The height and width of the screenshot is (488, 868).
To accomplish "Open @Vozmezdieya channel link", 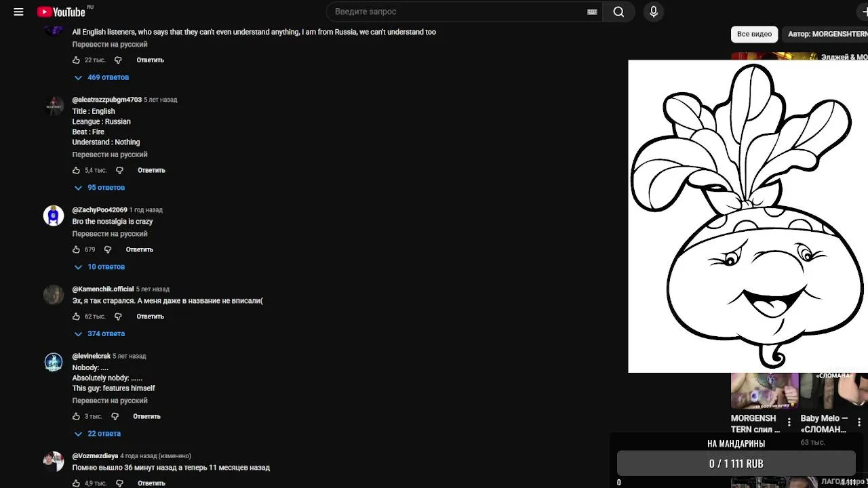I will click(x=95, y=456).
